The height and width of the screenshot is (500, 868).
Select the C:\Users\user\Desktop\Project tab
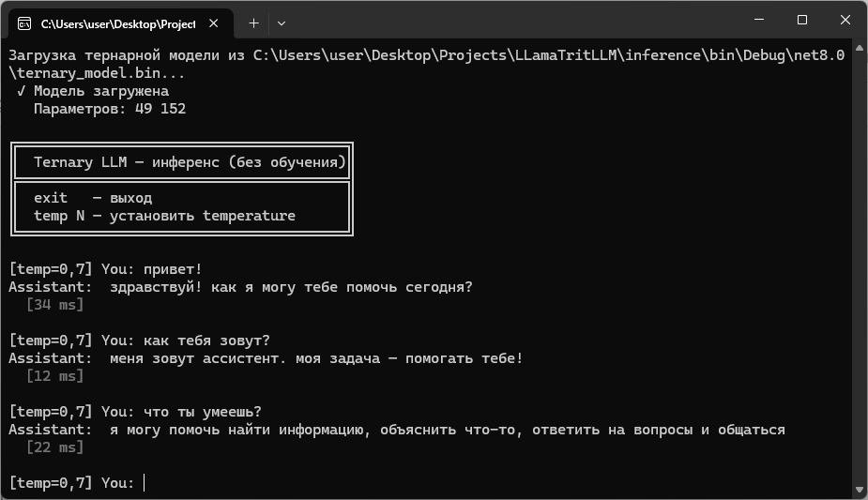click(118, 23)
